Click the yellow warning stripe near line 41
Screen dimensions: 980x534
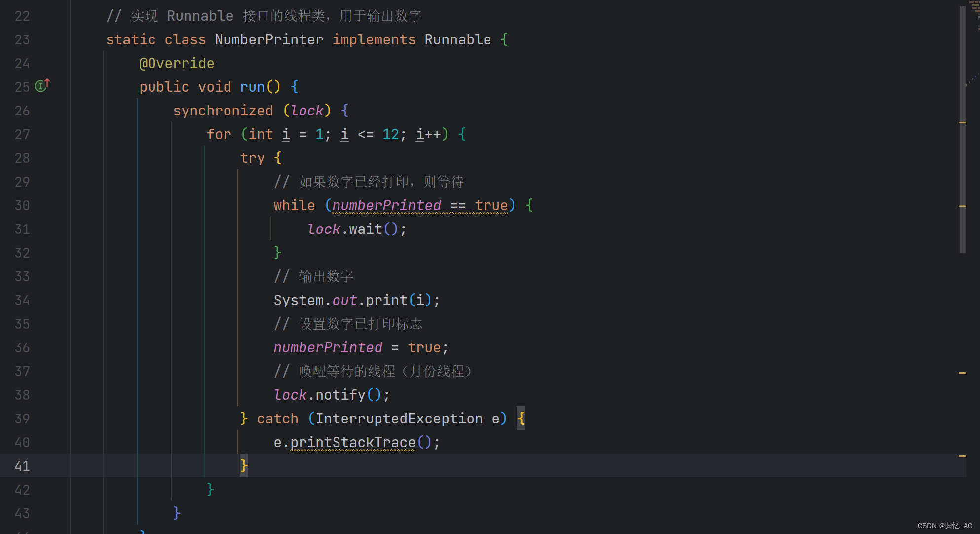(962, 456)
